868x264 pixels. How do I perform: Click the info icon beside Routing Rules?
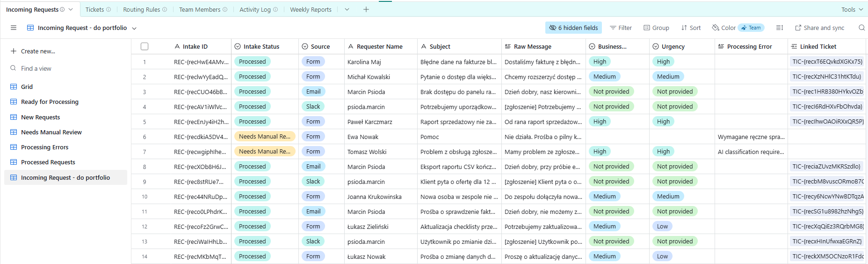click(x=165, y=9)
